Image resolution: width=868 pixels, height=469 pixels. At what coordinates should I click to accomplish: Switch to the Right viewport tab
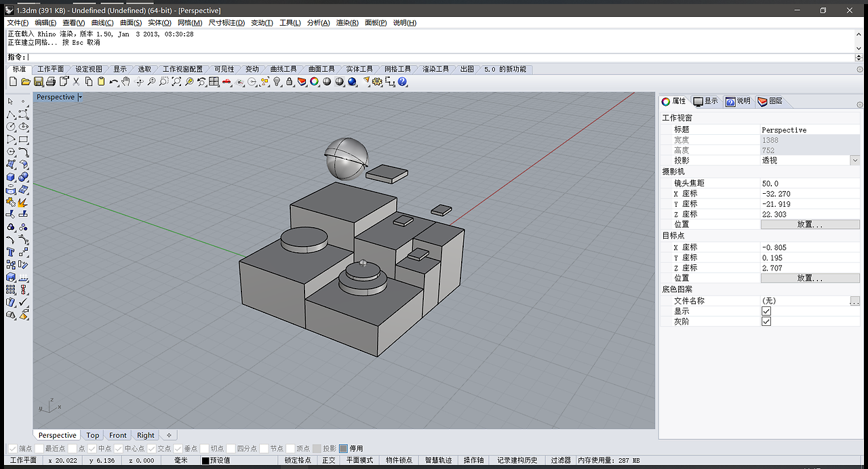point(146,435)
